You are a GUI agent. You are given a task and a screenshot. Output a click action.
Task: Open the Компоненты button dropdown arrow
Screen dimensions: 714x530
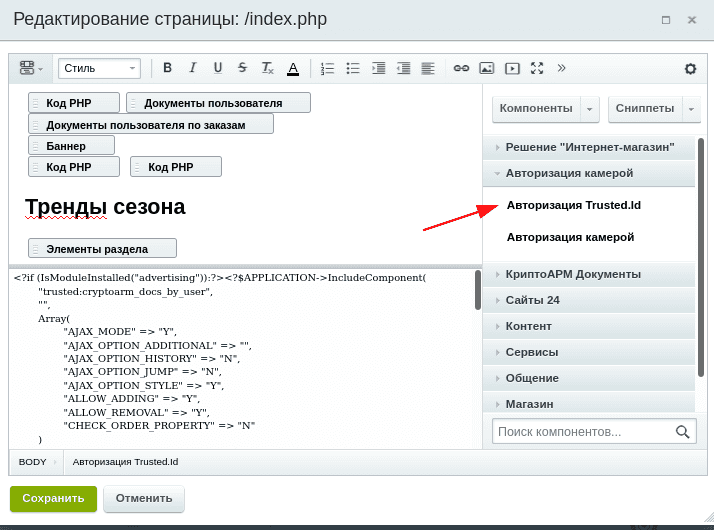click(590, 109)
